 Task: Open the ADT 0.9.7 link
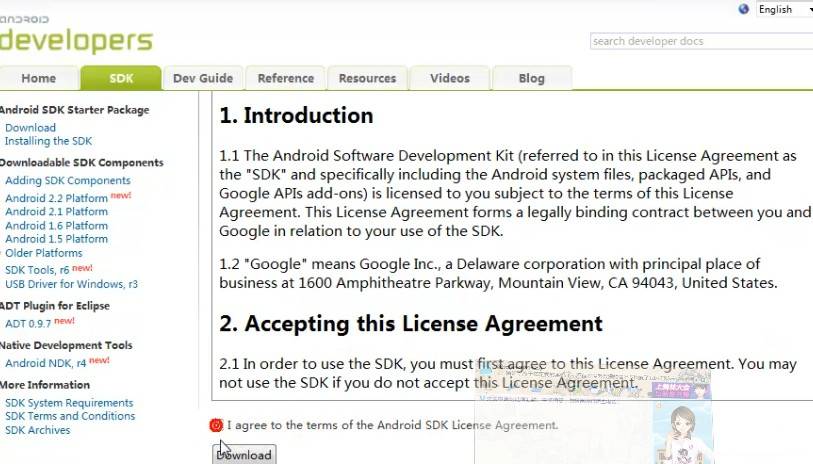[x=28, y=324]
